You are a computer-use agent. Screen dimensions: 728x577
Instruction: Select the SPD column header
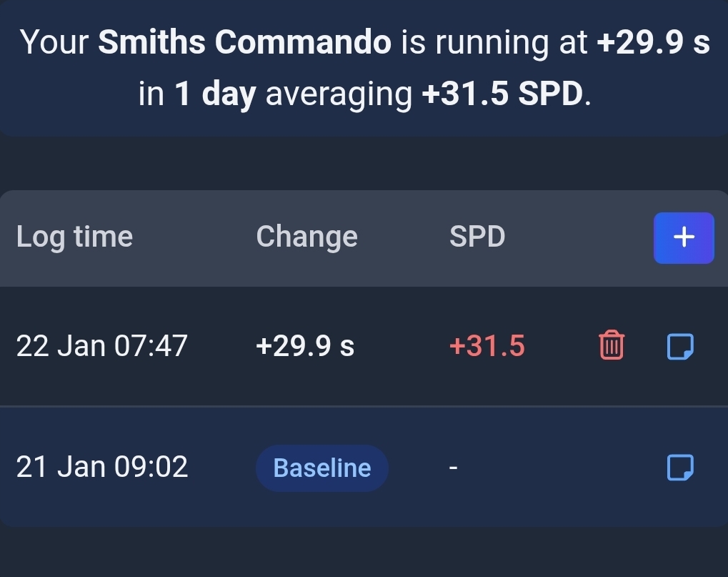[477, 237]
